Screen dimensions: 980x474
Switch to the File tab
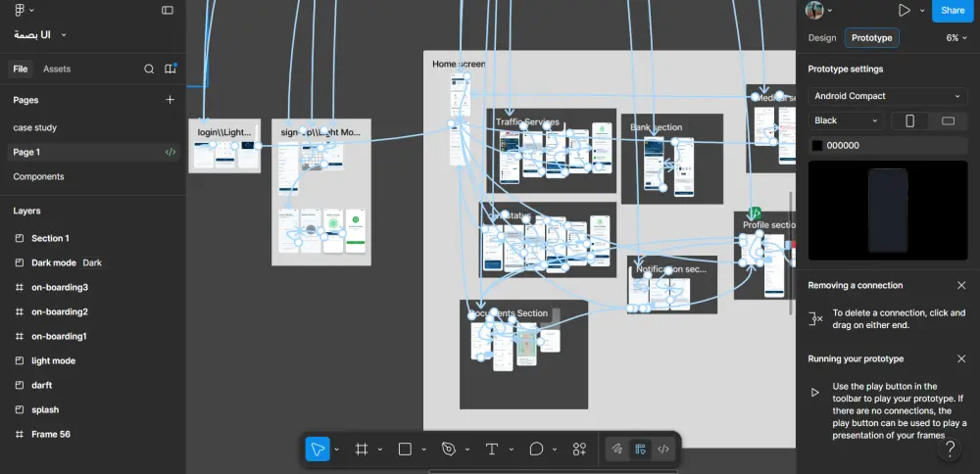(x=21, y=70)
